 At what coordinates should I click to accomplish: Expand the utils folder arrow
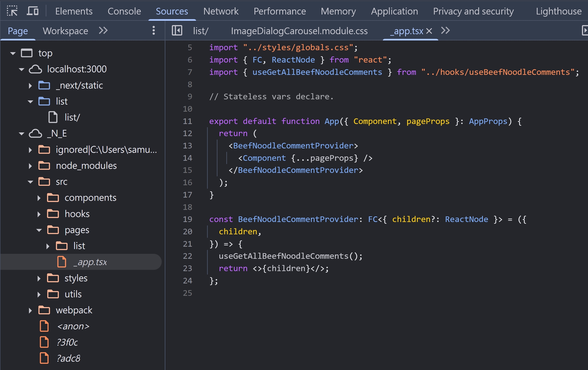(x=39, y=294)
